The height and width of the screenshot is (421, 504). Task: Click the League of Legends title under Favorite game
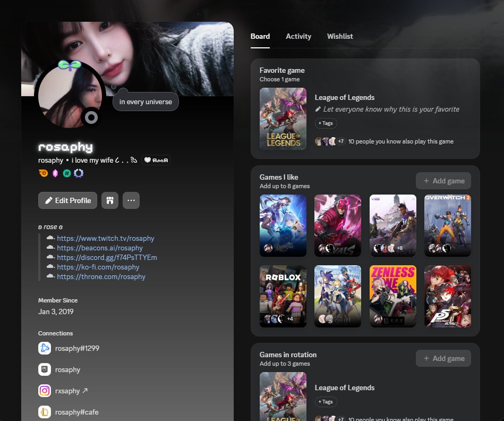(345, 97)
